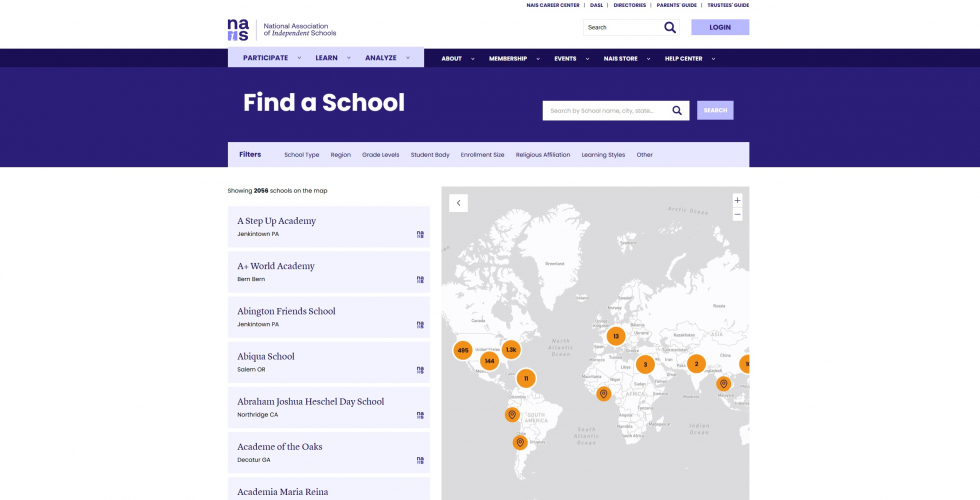980x500 pixels.
Task: Open the Learning Styles filter
Action: tap(603, 155)
